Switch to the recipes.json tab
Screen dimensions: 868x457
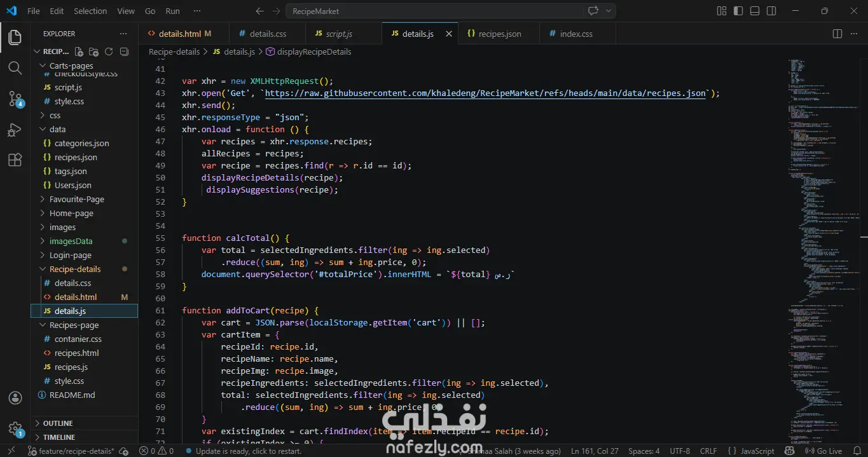(500, 34)
